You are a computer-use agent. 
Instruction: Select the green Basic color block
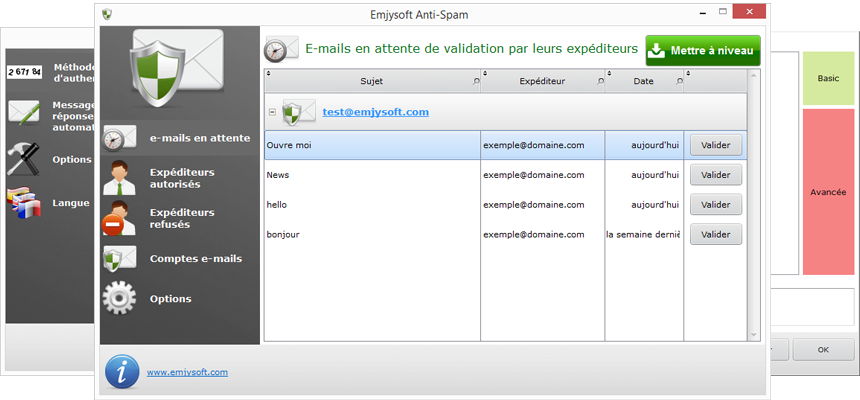pos(828,78)
